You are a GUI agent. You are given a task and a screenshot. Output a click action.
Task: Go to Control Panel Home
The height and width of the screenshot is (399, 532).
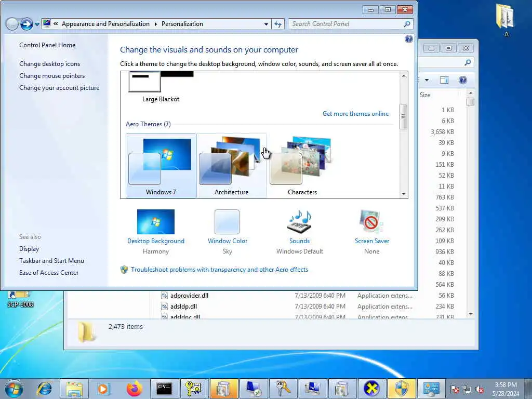pos(47,45)
